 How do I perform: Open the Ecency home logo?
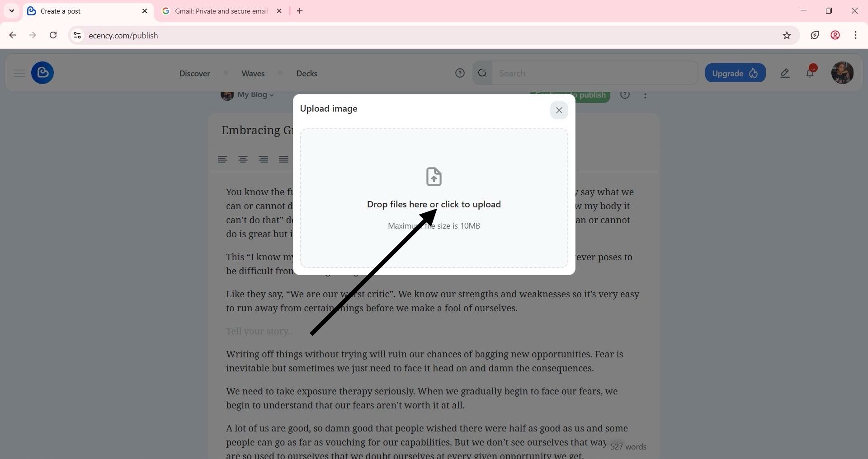coord(42,73)
